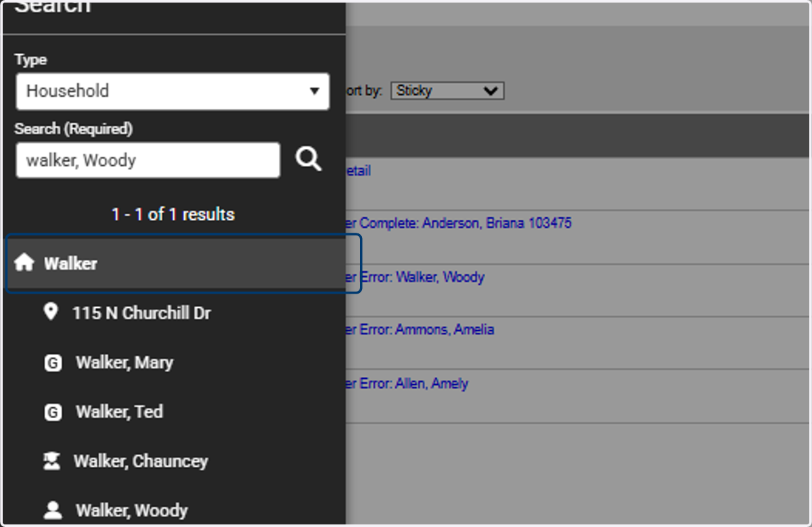The width and height of the screenshot is (812, 527).
Task: Click the magnifying glass search icon
Action: [x=309, y=160]
